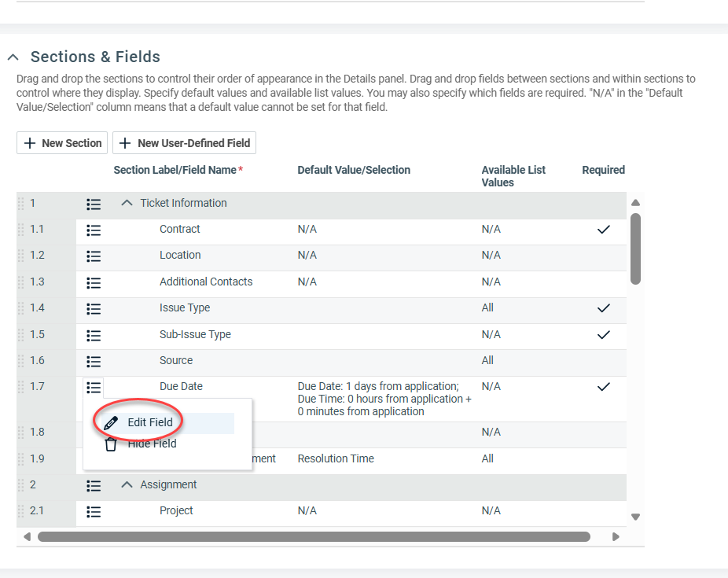Image resolution: width=728 pixels, height=578 pixels.
Task: Click menu icon beside Sub-Issue Type field
Action: 94,335
